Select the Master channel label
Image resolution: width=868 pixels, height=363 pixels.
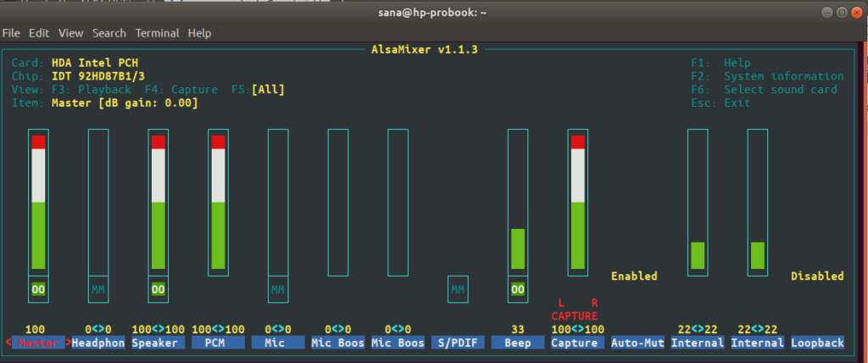click(38, 343)
